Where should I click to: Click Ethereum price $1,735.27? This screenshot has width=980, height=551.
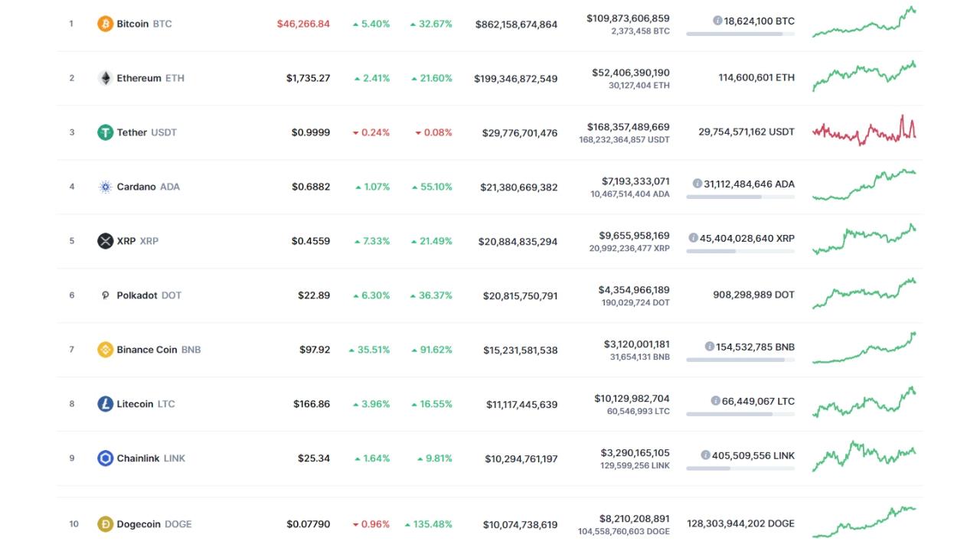(309, 78)
